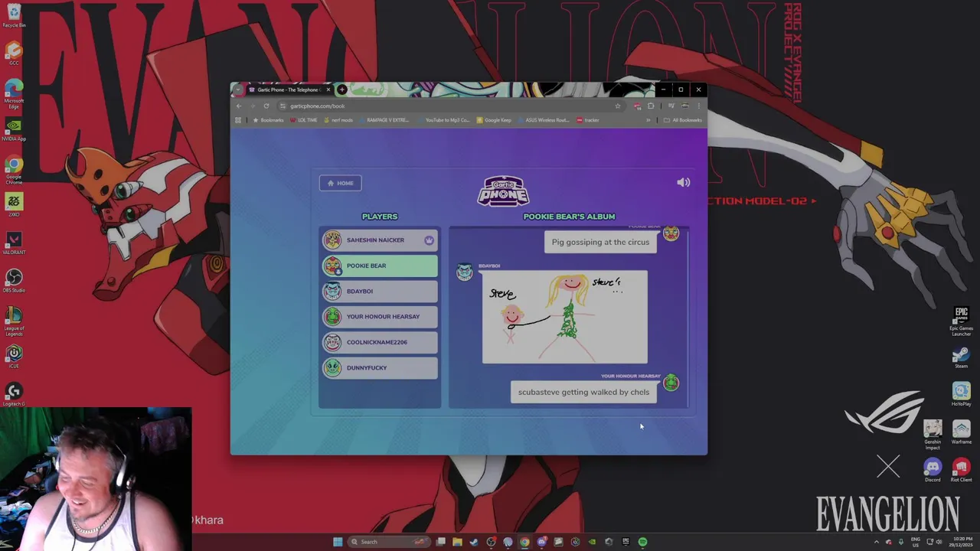Select the iCUE desktop icon
Image resolution: width=980 pixels, height=551 pixels.
click(x=14, y=356)
